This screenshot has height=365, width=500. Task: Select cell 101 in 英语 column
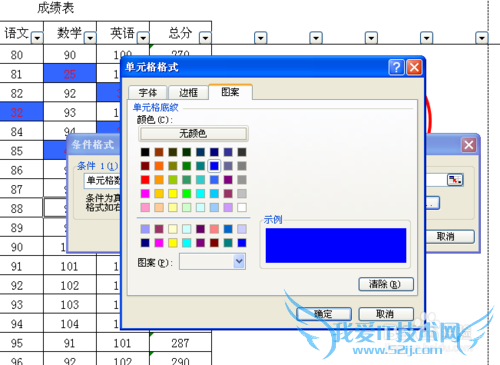click(x=123, y=343)
